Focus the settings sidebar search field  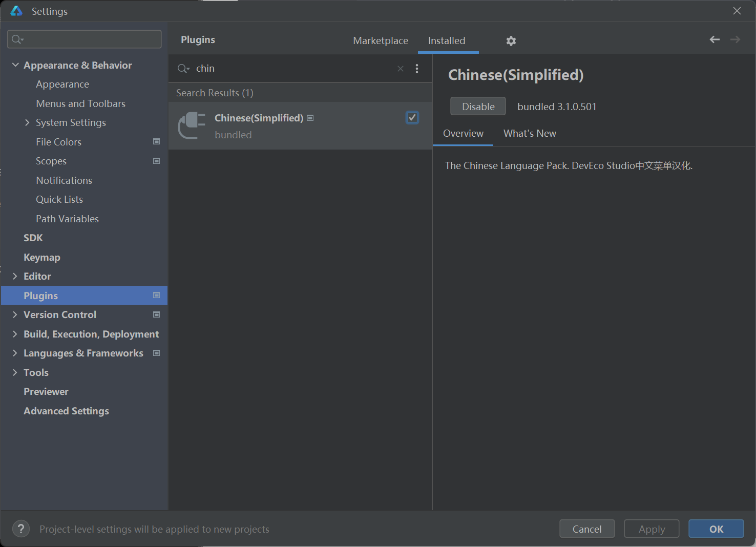(85, 39)
